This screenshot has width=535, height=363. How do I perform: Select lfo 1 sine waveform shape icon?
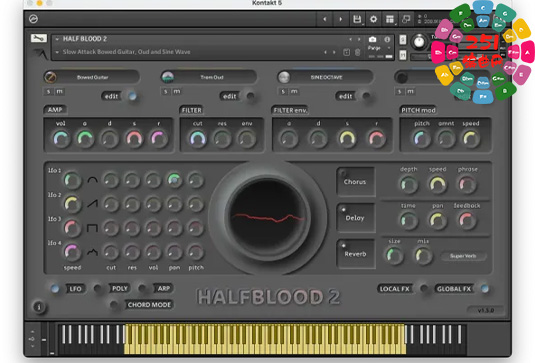coord(92,180)
